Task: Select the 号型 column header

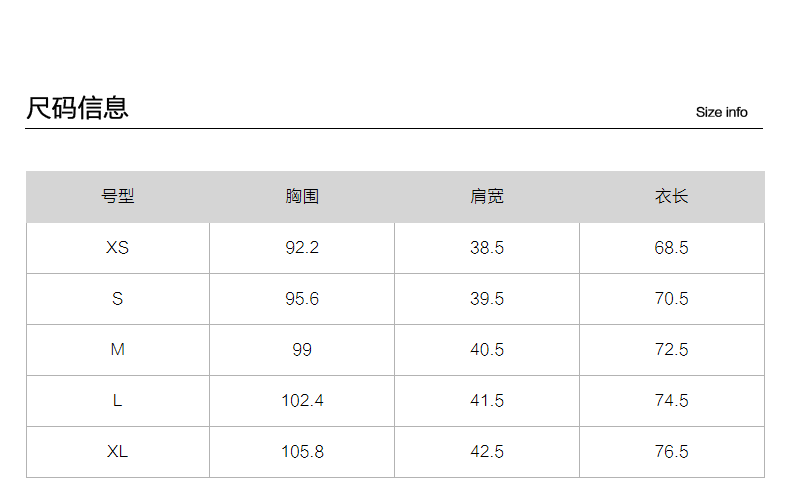Action: [118, 197]
